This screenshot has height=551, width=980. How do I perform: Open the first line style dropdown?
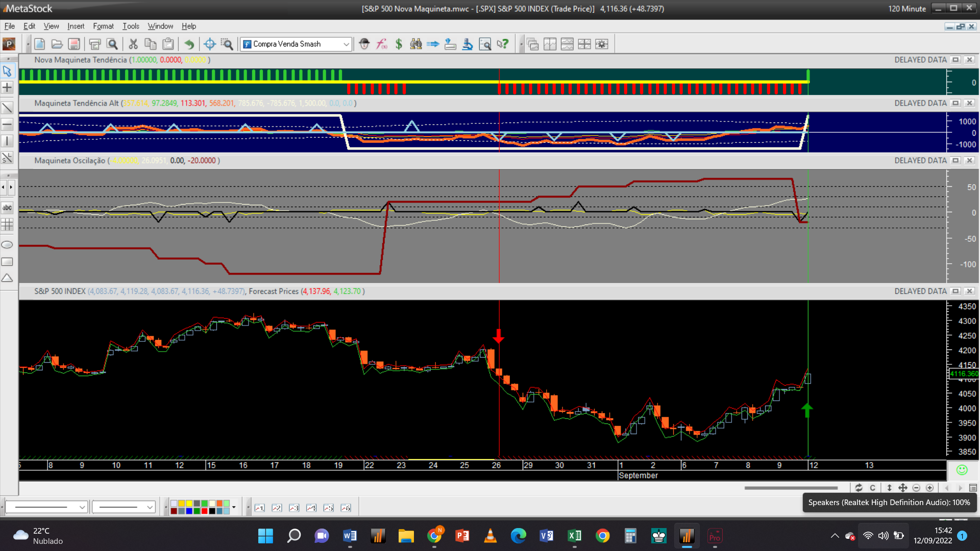pos(82,507)
